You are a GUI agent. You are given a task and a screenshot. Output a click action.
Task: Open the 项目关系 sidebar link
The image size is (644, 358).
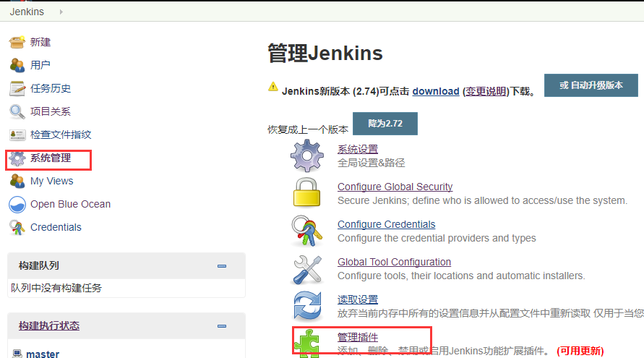(51, 111)
